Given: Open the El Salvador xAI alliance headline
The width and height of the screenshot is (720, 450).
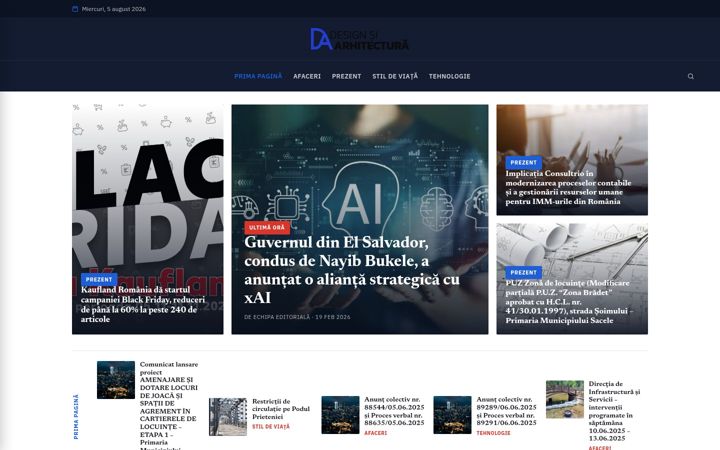Looking at the screenshot, I should coord(352,270).
